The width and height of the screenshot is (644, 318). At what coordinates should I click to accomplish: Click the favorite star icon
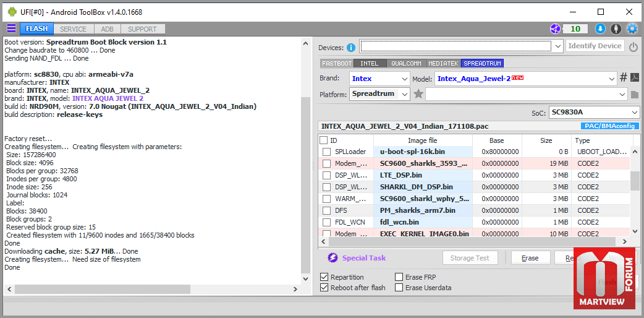[x=418, y=94]
